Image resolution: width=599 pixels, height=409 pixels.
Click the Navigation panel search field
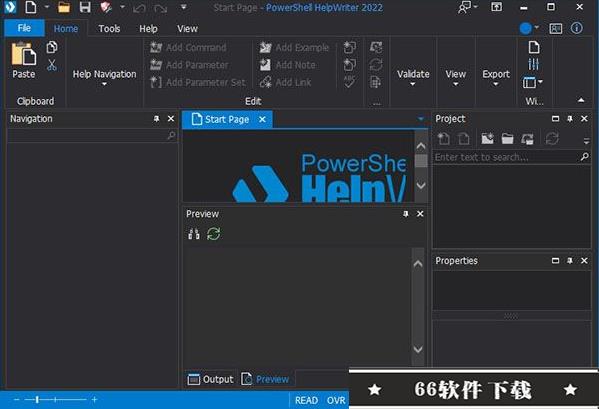click(92, 136)
